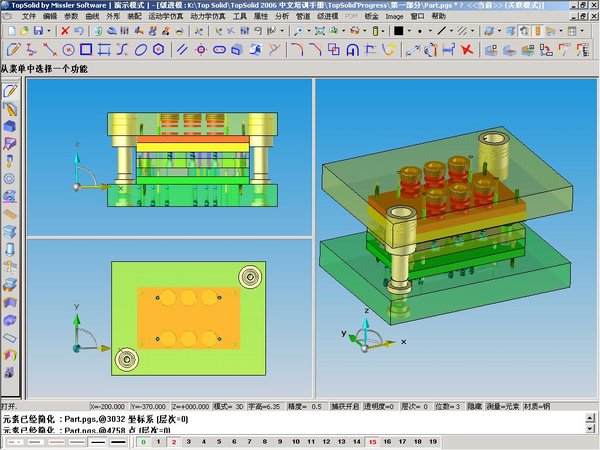Image resolution: width=600 pixels, height=450 pixels.
Task: Click the Save file icon in top toolbar
Action: tap(38, 31)
